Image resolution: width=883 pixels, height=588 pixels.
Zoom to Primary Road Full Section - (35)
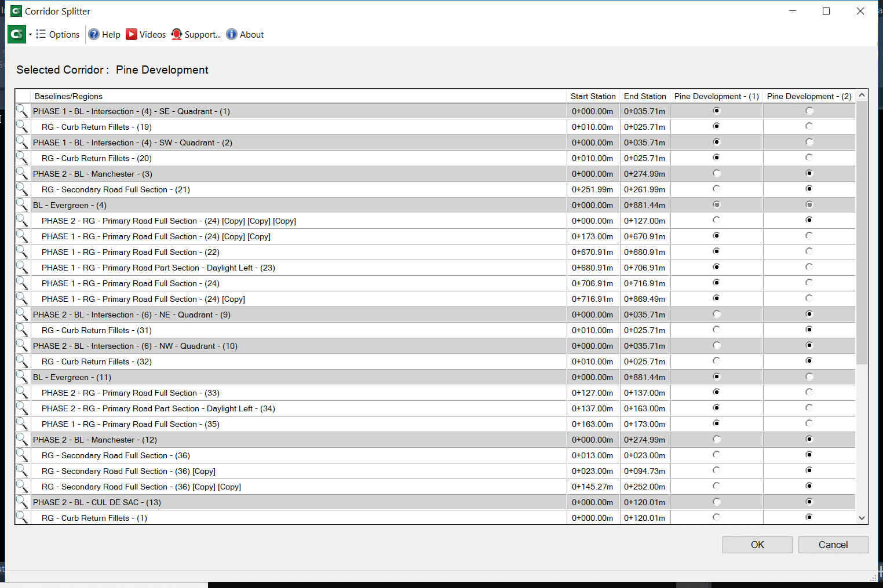point(22,423)
